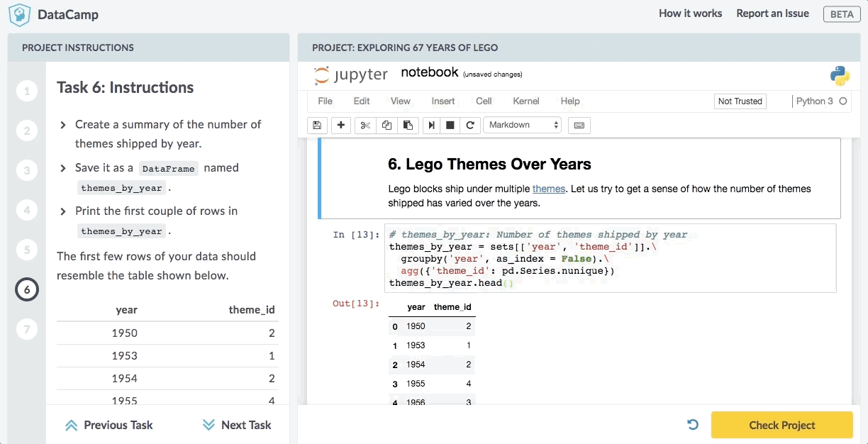Click the Out[13]: prompt label
868x444 pixels.
pos(356,304)
